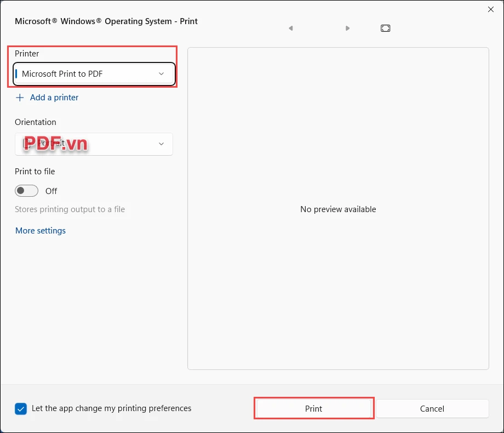The width and height of the screenshot is (504, 433).
Task: Expand the Orientation dropdown
Action: (94, 144)
